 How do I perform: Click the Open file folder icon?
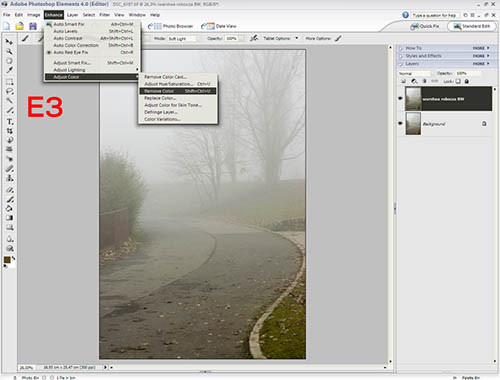point(20,26)
